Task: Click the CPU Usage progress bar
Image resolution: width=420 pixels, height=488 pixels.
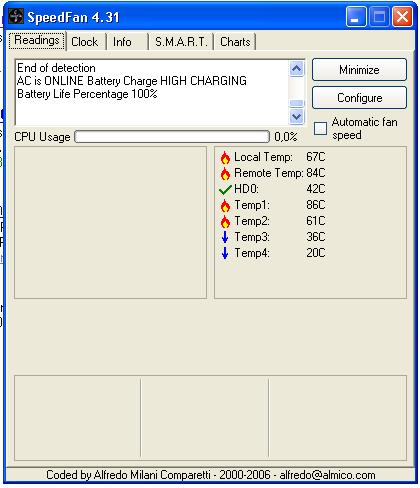Action: click(x=172, y=137)
